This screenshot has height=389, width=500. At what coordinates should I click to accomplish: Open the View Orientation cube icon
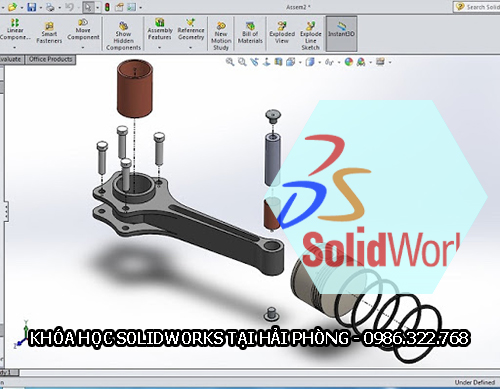tap(291, 62)
